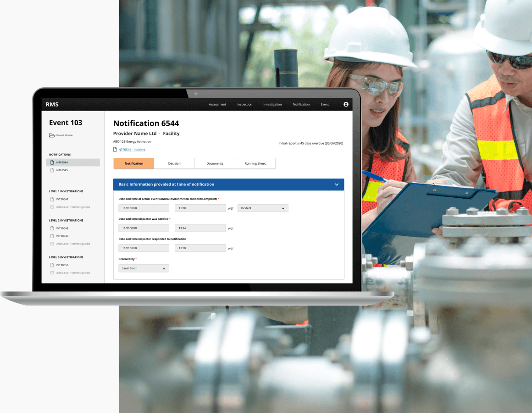
Task: Open the Documents tab
Action: 215,163
